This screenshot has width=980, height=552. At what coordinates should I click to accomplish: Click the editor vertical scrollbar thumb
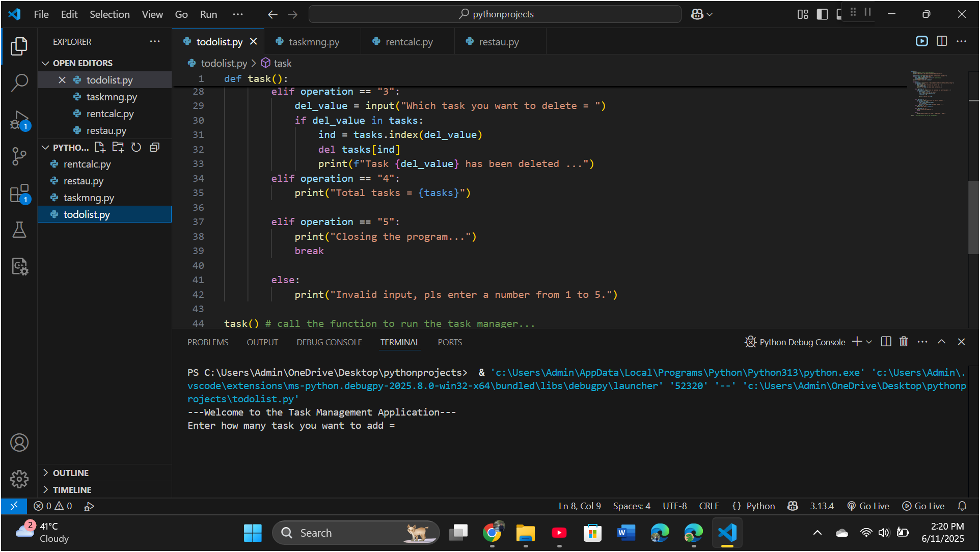(973, 216)
